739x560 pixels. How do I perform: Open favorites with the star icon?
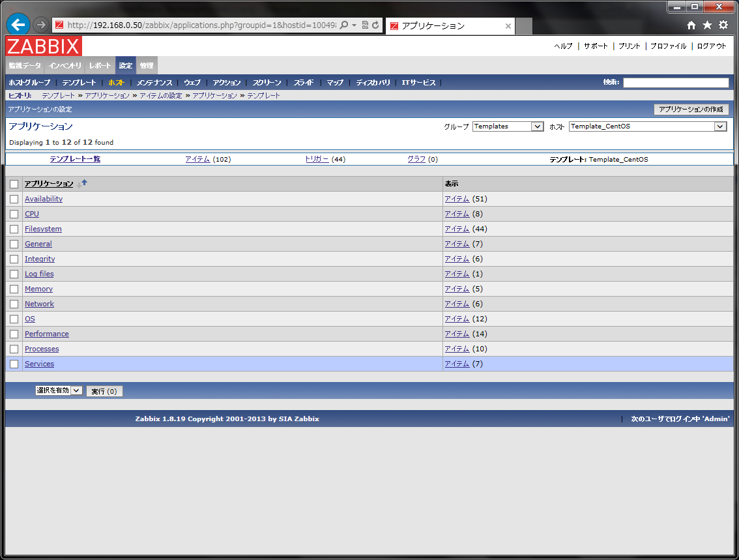[x=708, y=25]
